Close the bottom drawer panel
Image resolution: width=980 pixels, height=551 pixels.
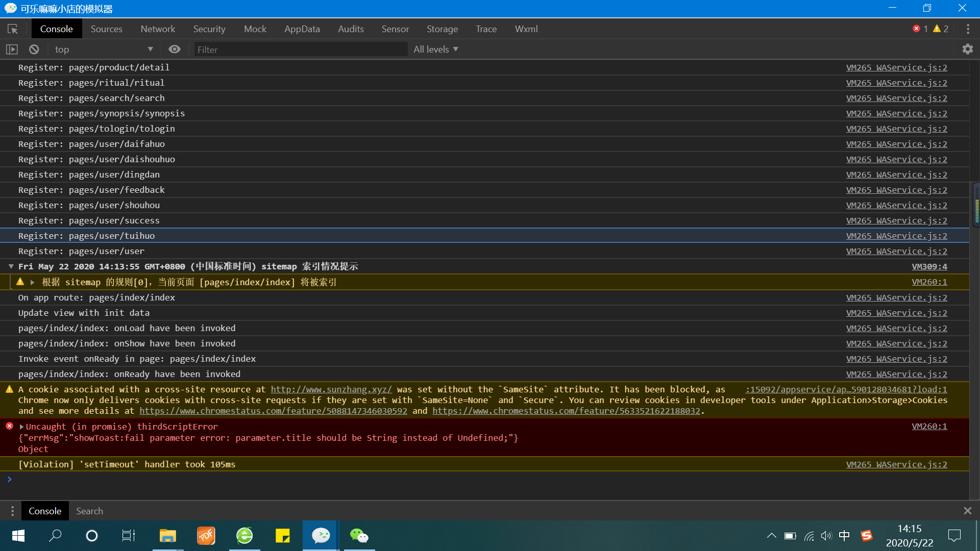pyautogui.click(x=967, y=511)
